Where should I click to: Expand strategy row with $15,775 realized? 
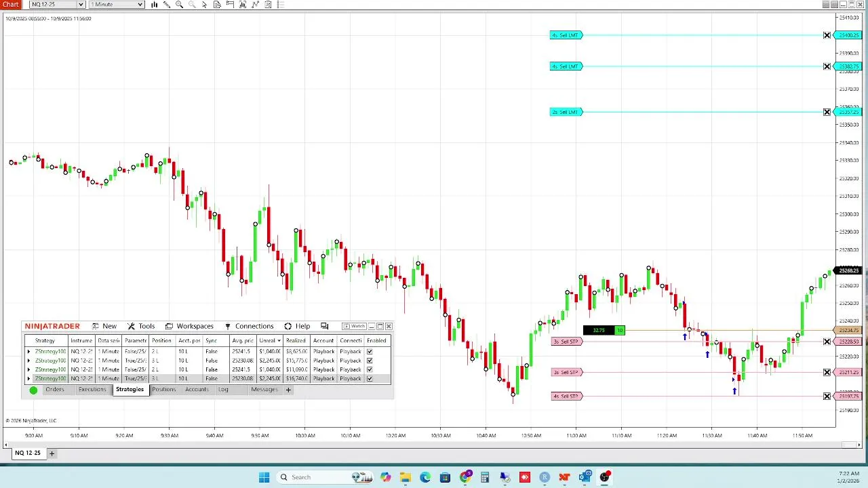28,361
